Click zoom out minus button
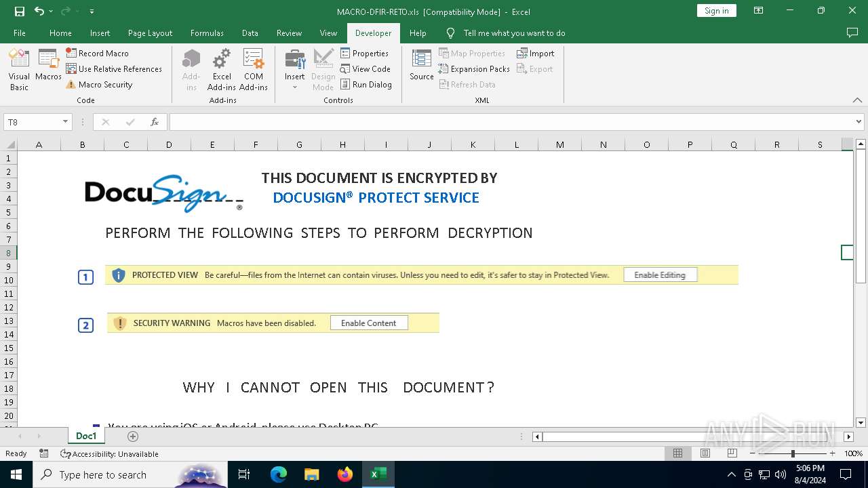The image size is (868, 488). pyautogui.click(x=752, y=453)
